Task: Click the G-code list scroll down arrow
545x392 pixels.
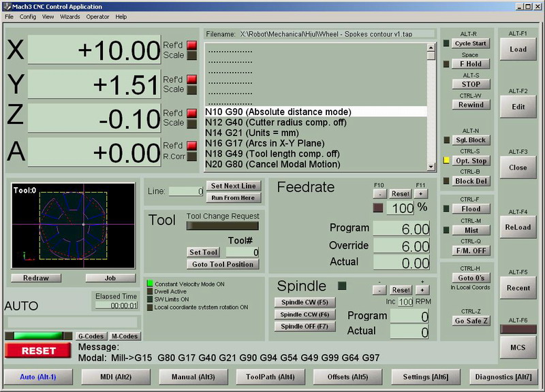Action: pos(431,167)
